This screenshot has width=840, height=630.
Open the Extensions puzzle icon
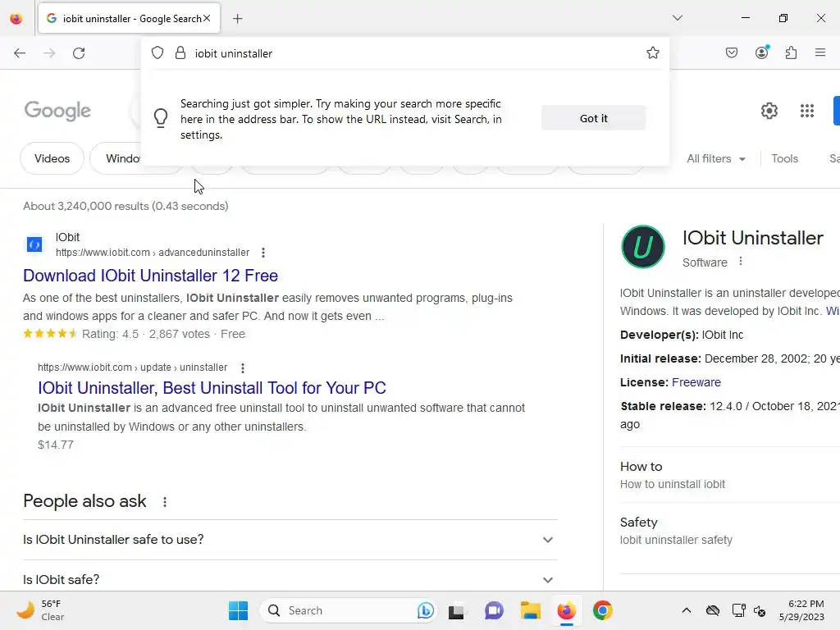[x=791, y=52]
